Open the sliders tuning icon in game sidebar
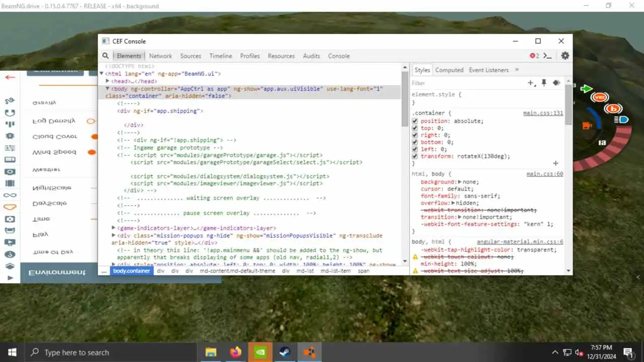The image size is (644, 362). tap(10, 148)
